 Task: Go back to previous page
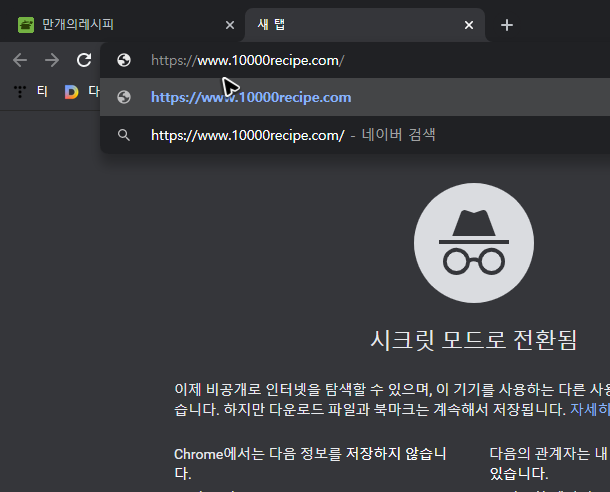tap(20, 60)
